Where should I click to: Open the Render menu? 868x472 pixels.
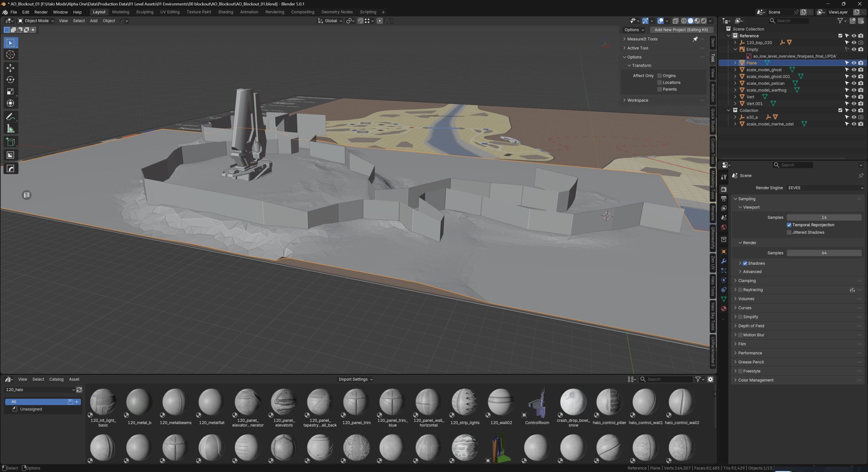[41, 12]
